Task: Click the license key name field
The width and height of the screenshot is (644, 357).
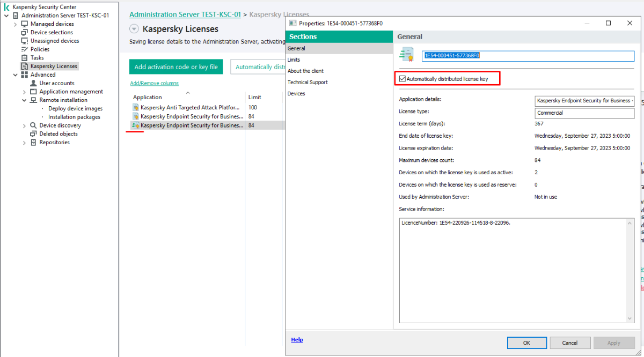Action: click(528, 56)
